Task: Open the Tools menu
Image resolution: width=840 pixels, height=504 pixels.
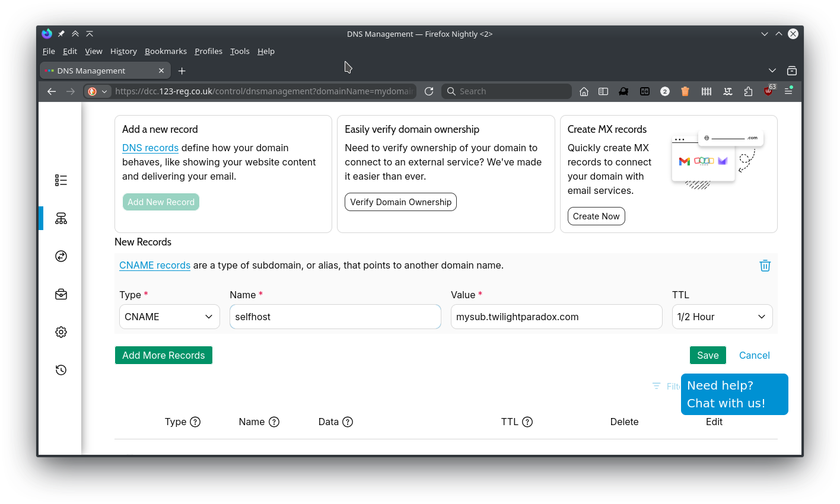Action: [240, 51]
